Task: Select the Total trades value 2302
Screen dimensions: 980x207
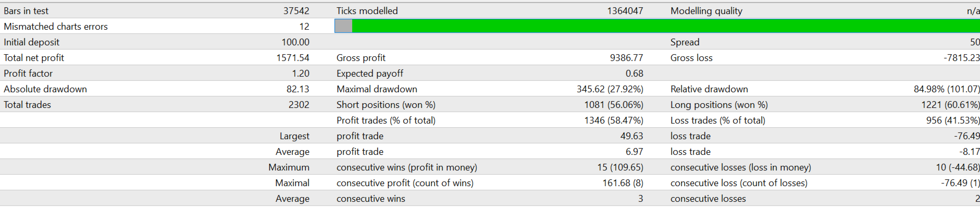Action: 299,105
